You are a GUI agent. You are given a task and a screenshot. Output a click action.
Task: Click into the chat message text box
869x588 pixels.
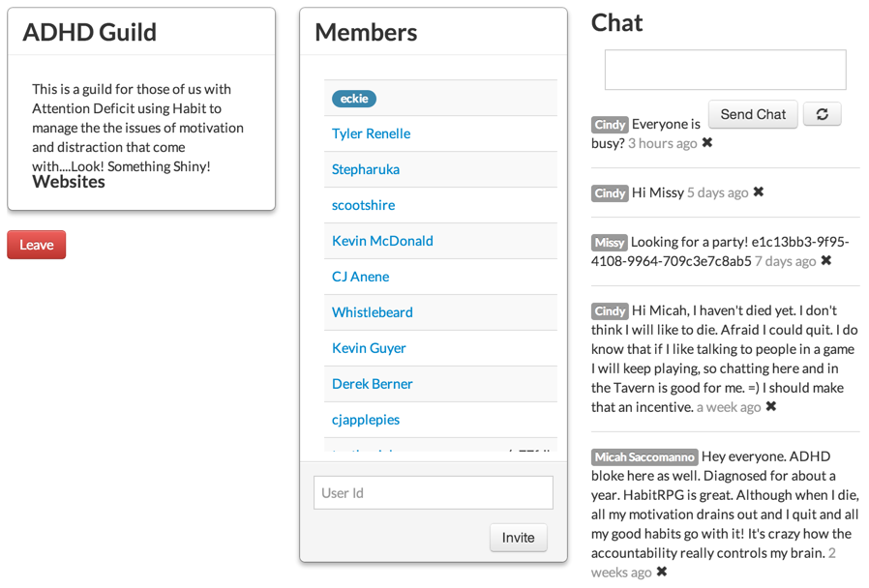726,70
